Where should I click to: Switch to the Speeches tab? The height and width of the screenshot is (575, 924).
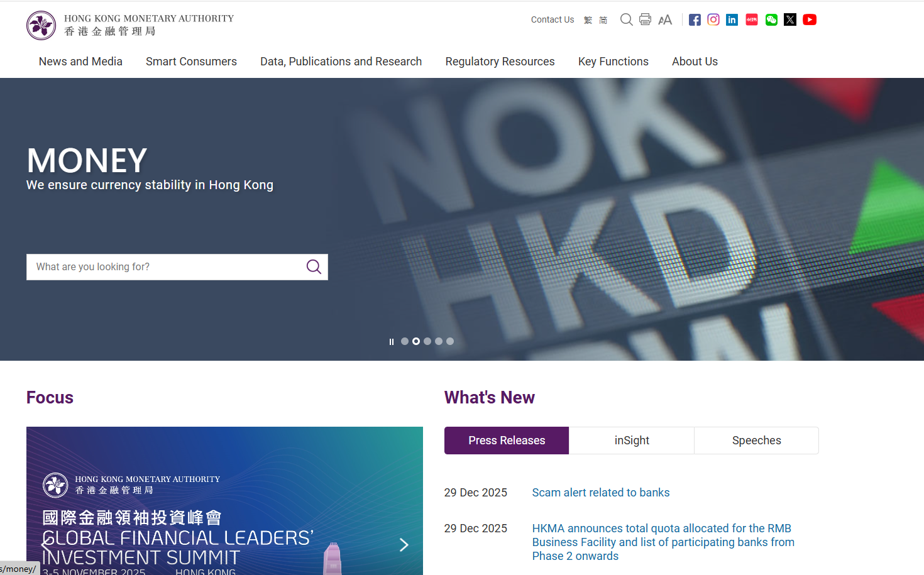[756, 440]
